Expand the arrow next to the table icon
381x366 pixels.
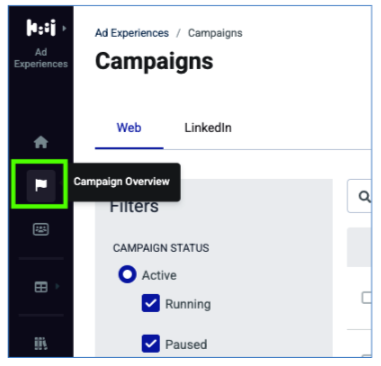coord(57,286)
